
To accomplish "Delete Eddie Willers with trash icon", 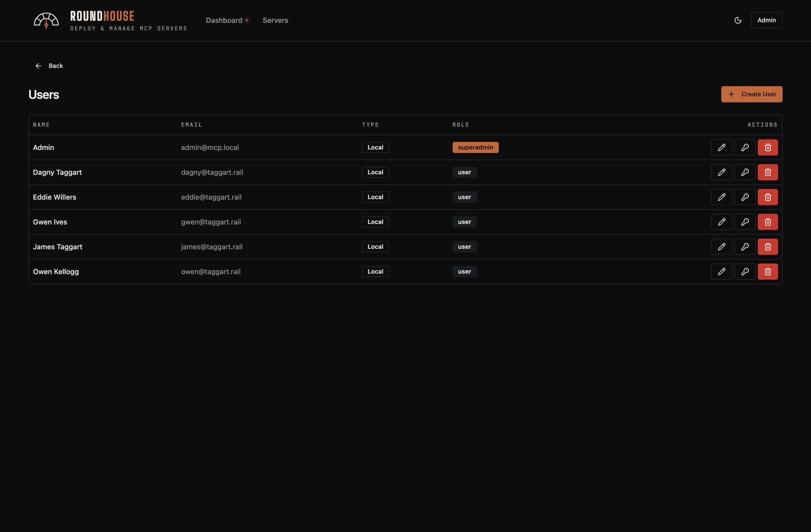I will click(x=768, y=197).
